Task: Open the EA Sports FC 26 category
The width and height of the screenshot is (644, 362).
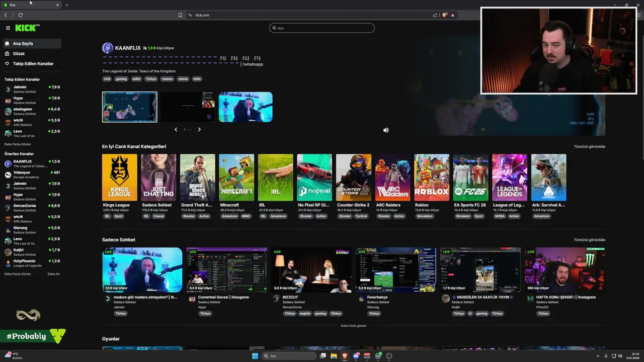Action: (470, 177)
